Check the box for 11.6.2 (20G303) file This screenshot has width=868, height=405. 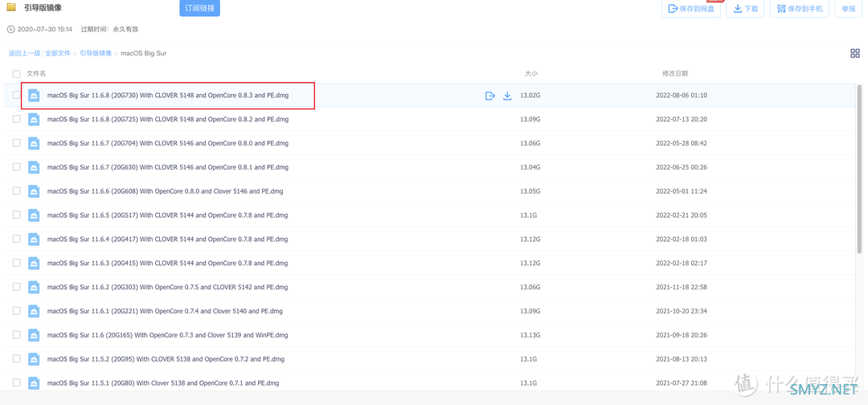[17, 287]
